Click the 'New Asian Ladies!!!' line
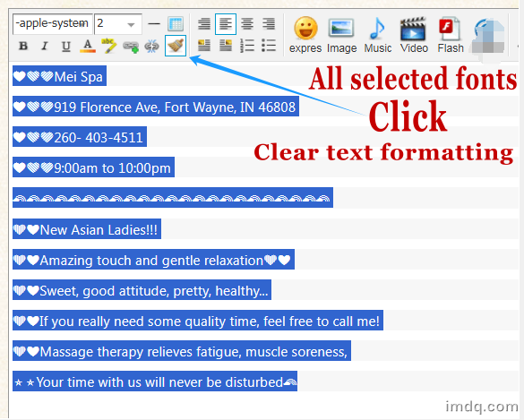The width and height of the screenshot is (524, 420). coord(87,229)
